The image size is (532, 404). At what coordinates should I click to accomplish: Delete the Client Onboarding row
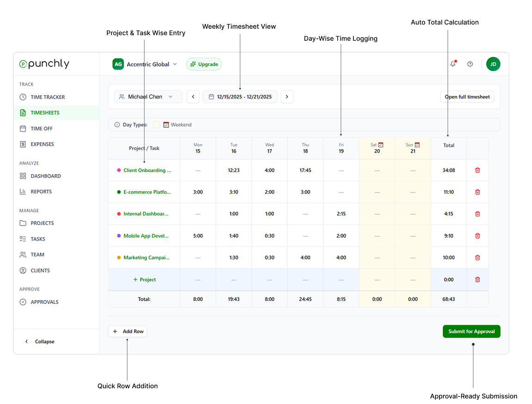(477, 170)
